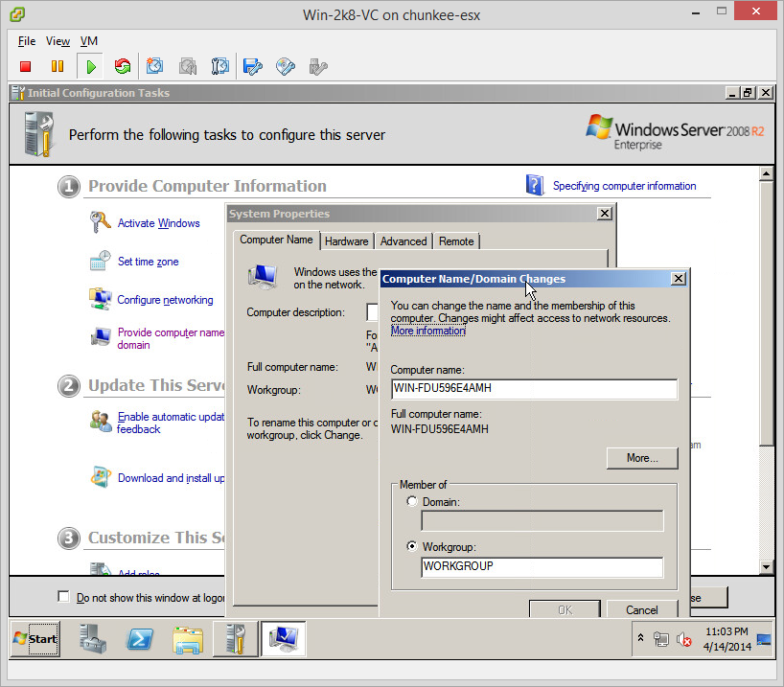This screenshot has width=784, height=687.
Task: Click the red Power Off VM button
Action: [x=26, y=66]
